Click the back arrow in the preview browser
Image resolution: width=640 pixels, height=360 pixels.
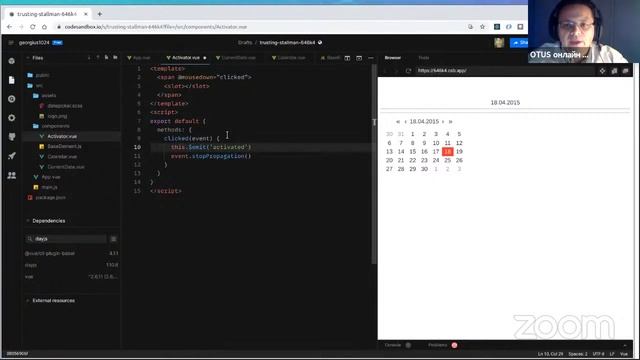385,71
